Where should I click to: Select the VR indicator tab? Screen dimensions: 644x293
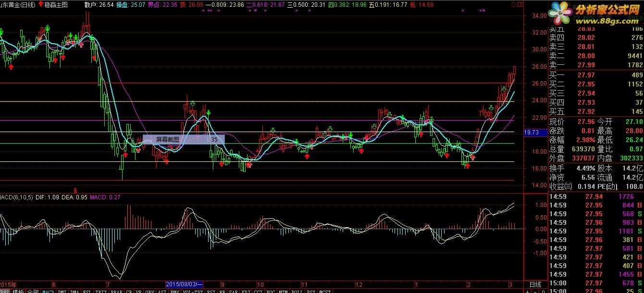click(138, 291)
